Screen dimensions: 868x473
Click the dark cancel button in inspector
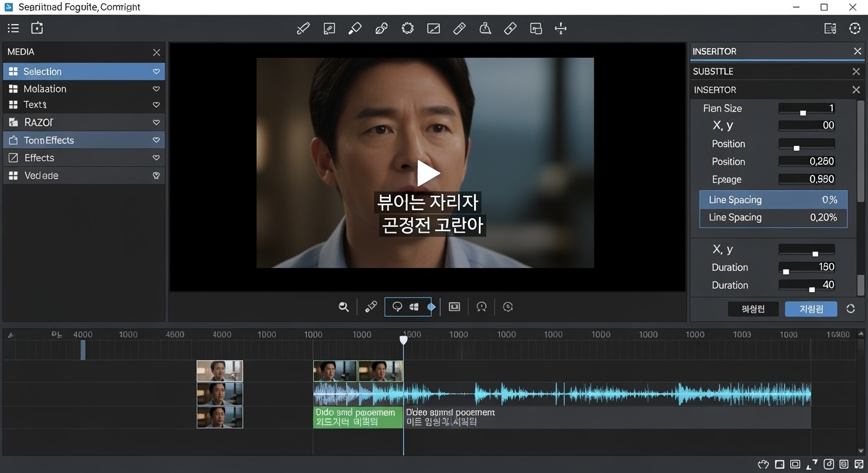pyautogui.click(x=753, y=309)
